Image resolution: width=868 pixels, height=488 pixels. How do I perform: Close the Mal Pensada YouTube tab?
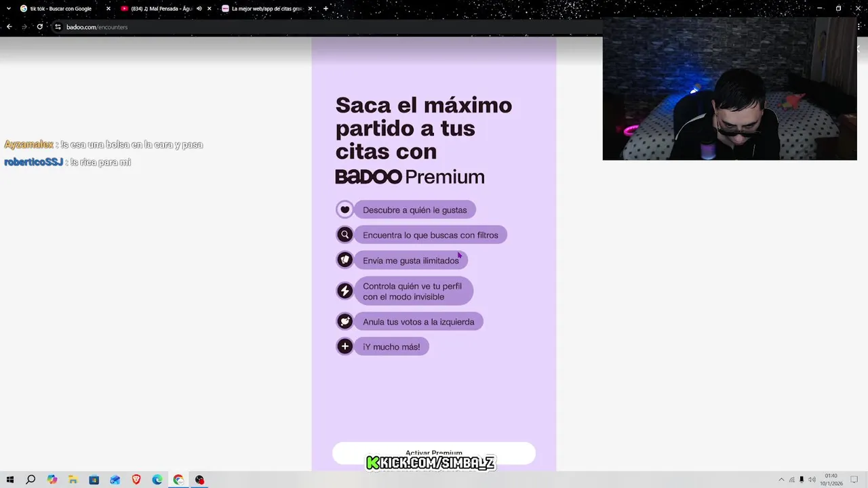(209, 9)
